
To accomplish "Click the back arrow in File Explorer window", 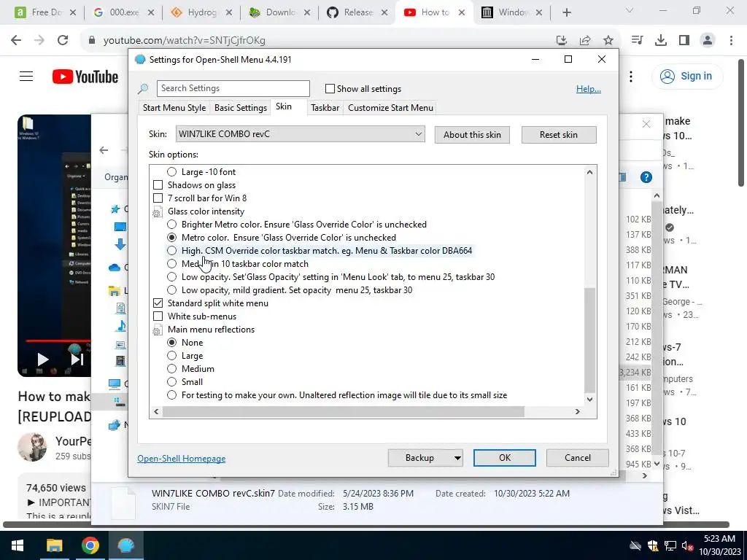I will [104, 150].
